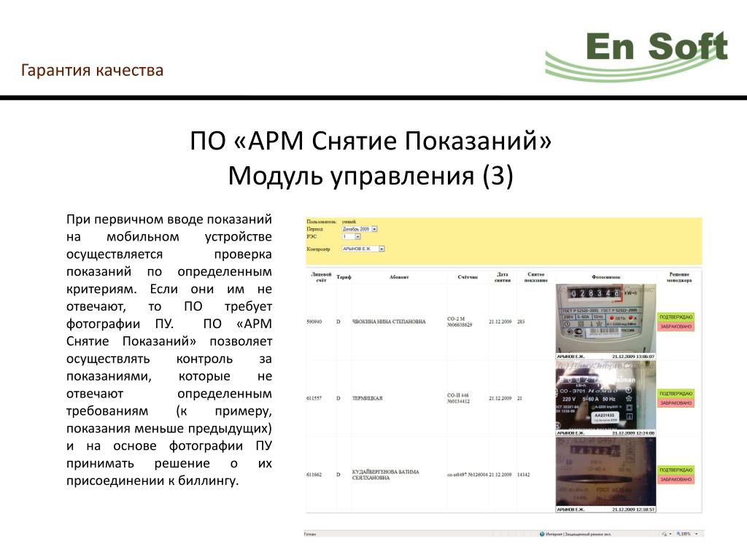Click the Абонент column header
Image resolution: width=747 pixels, height=560 pixels.
coord(399,277)
